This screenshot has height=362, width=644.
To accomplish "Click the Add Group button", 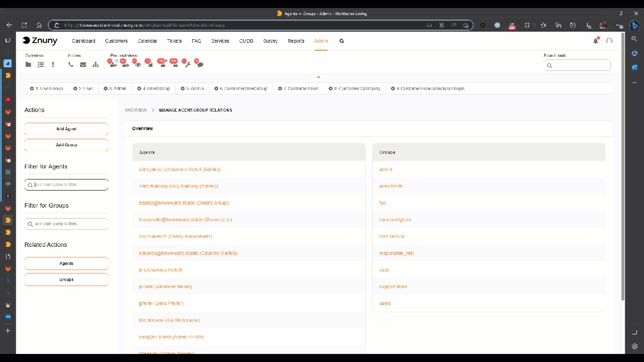I will coord(66,145).
